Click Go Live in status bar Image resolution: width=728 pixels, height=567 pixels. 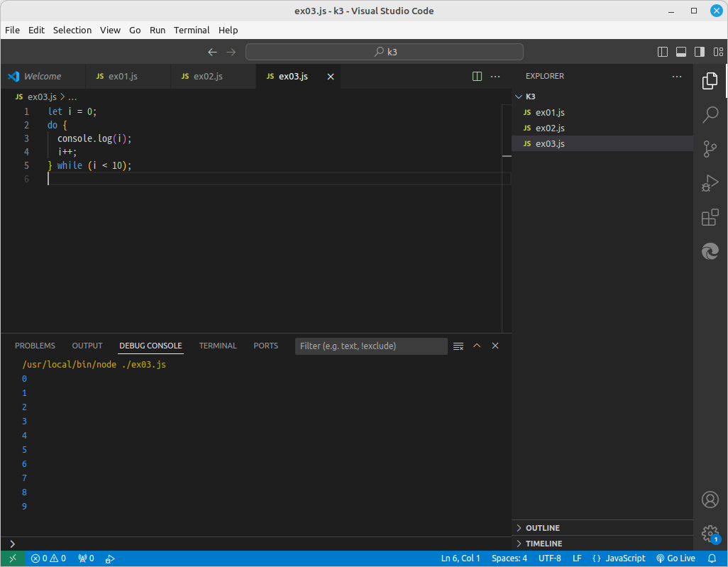pyautogui.click(x=676, y=558)
